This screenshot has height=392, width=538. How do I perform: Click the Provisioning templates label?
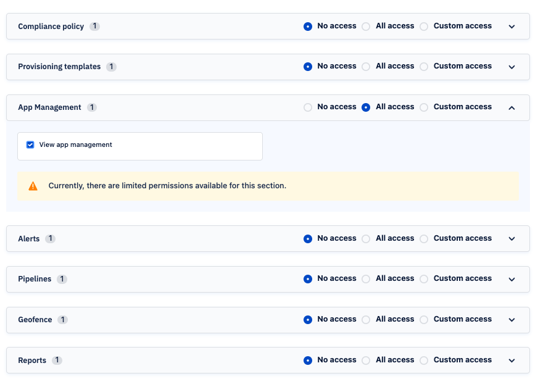[x=59, y=66]
